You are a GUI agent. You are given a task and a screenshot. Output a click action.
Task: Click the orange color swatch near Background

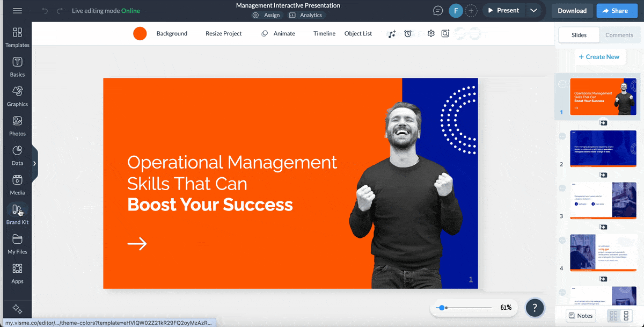(140, 33)
